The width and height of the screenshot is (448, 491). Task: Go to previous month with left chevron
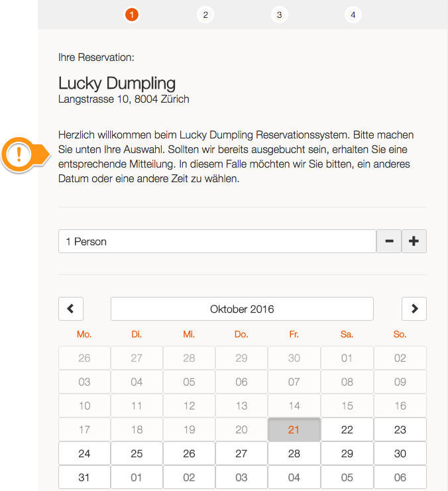click(x=71, y=309)
